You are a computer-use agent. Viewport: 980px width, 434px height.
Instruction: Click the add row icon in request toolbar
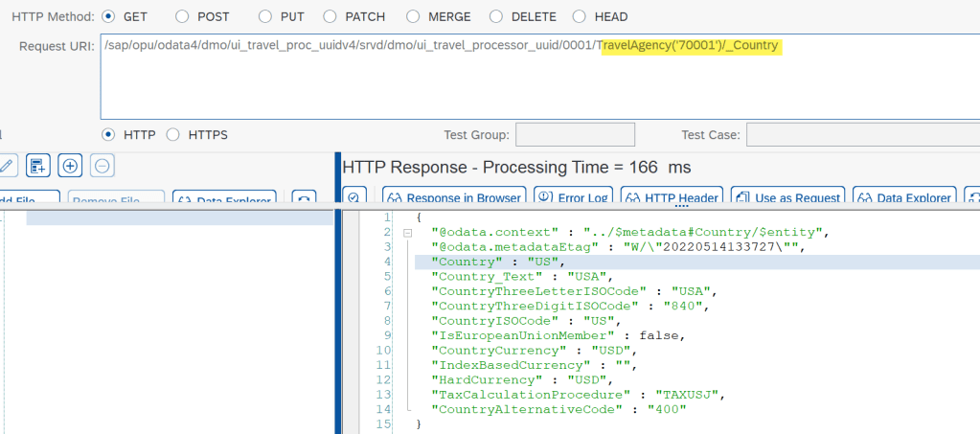tap(38, 166)
